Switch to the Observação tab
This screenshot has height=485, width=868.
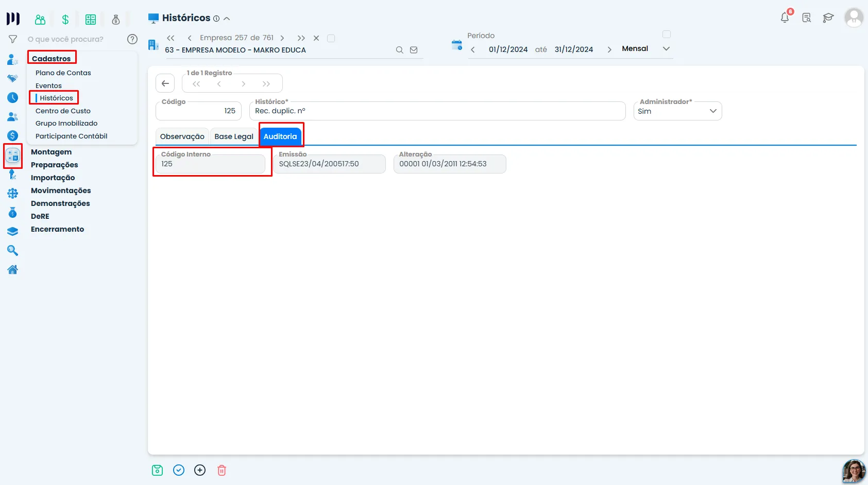click(182, 136)
